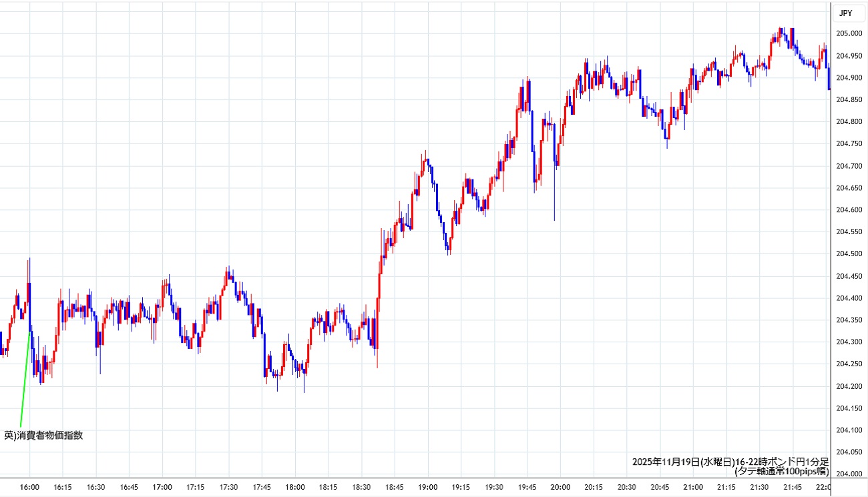
Task: Click the 204.250 price axis label
Action: click(849, 364)
